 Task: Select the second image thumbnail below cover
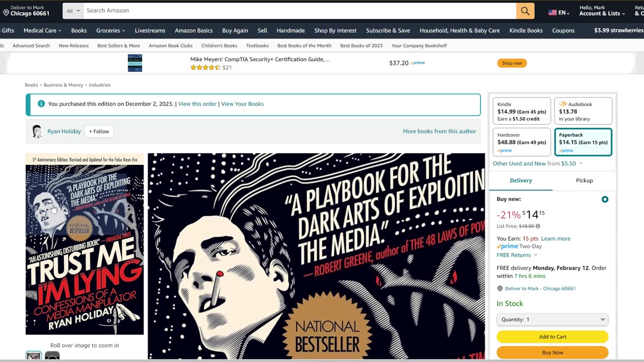(52, 356)
